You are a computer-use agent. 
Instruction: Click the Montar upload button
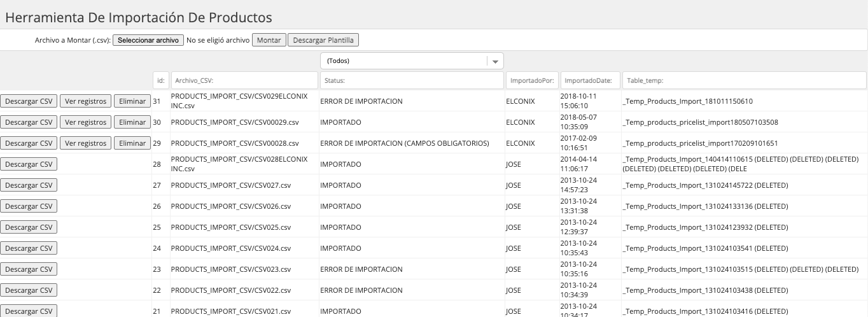[x=269, y=40]
